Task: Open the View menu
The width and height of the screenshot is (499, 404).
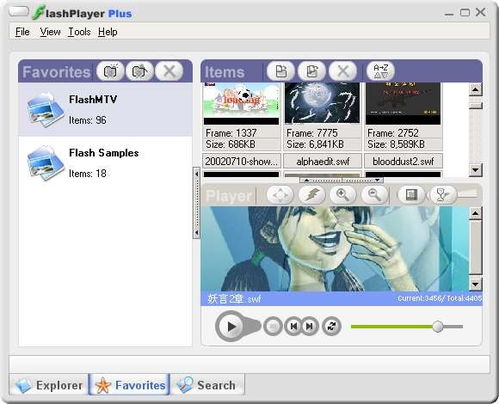Action: pyautogui.click(x=50, y=32)
